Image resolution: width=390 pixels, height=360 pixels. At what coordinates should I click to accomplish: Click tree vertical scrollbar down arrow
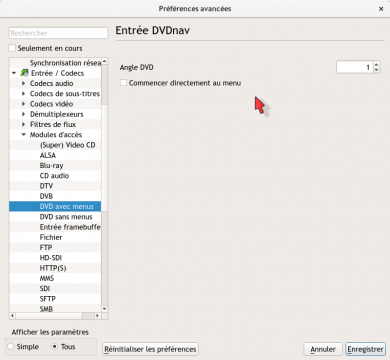click(x=104, y=309)
